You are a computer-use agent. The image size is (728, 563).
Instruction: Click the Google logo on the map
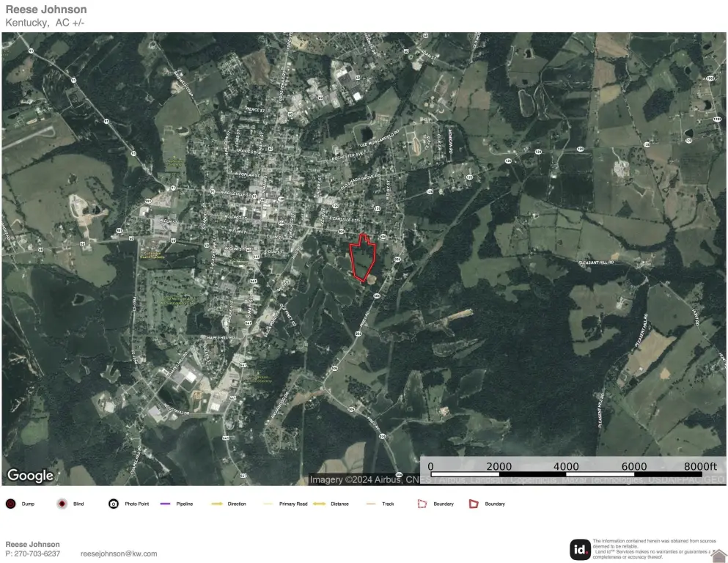[x=30, y=476]
